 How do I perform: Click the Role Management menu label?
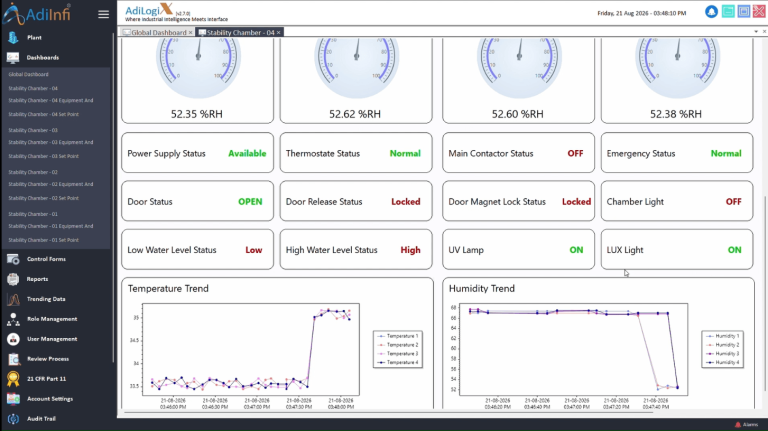pyautogui.click(x=52, y=319)
